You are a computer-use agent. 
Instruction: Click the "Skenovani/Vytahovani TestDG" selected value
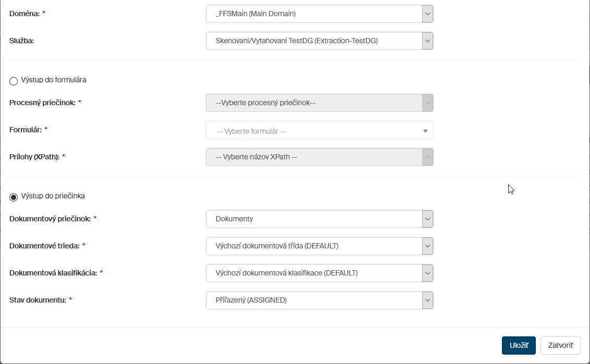[297, 41]
